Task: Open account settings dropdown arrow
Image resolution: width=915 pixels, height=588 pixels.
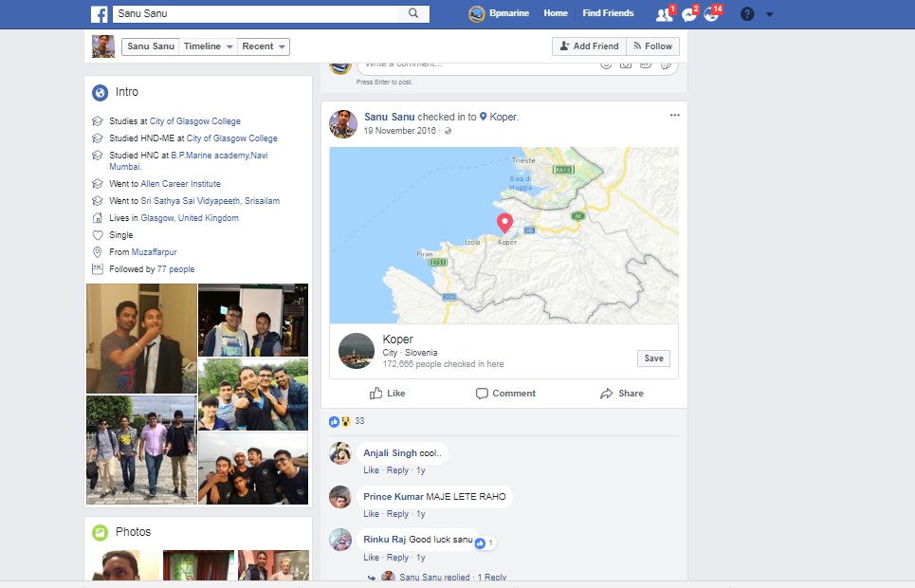Action: pyautogui.click(x=769, y=14)
